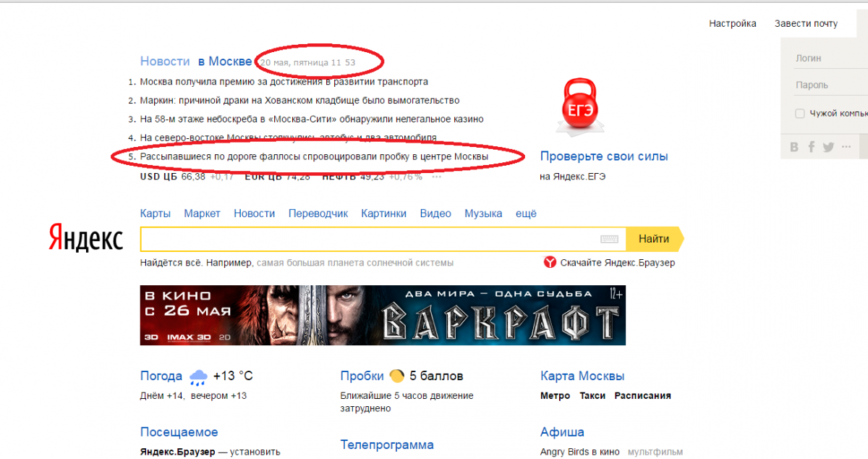Open the Карты service tab
The image size is (868, 459).
(156, 214)
